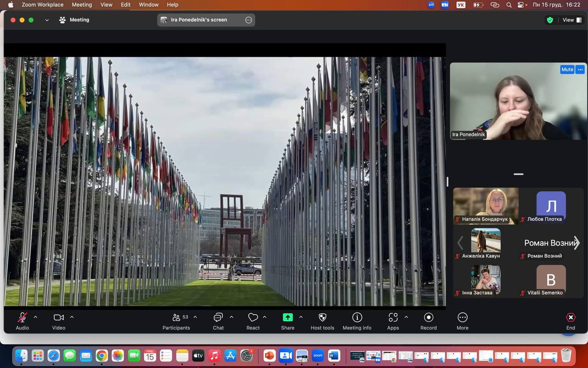Expand audio settings arrow next to Audio

point(35,317)
